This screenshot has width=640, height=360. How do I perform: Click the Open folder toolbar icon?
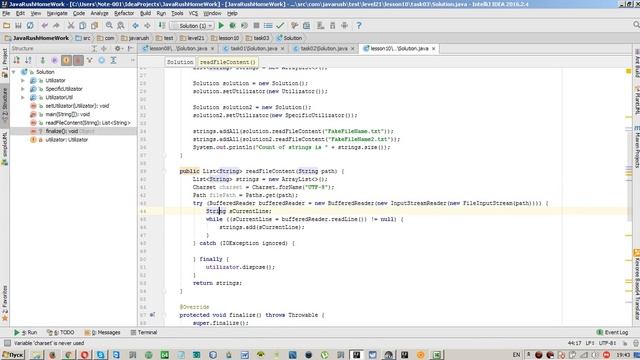[6, 26]
